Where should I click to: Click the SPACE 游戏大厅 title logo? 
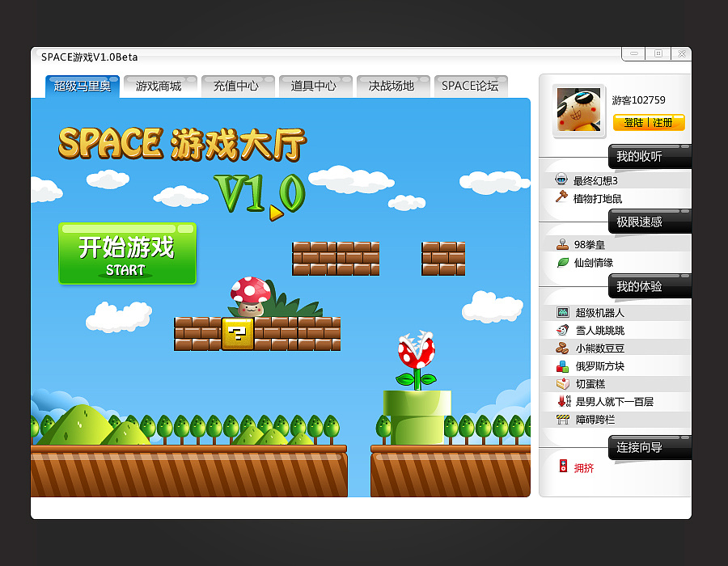point(182,144)
